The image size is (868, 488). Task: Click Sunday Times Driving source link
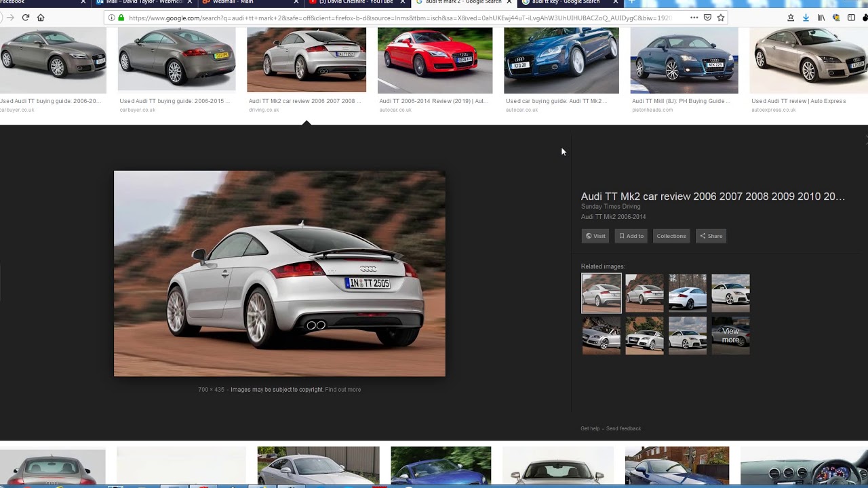[610, 207]
